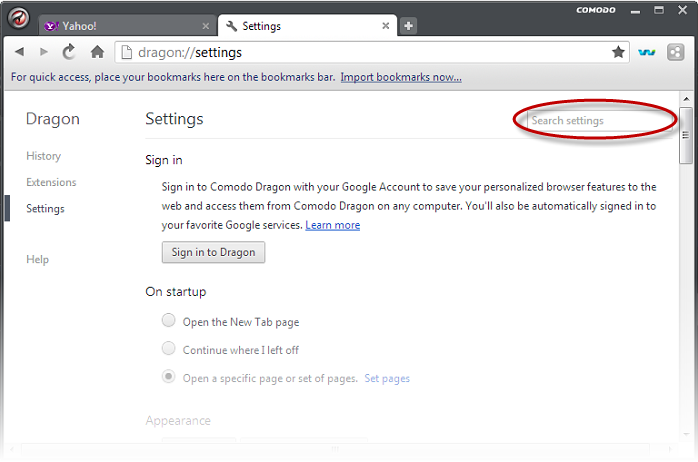Click the page icon in the address bar
The image size is (698, 462).
[126, 52]
